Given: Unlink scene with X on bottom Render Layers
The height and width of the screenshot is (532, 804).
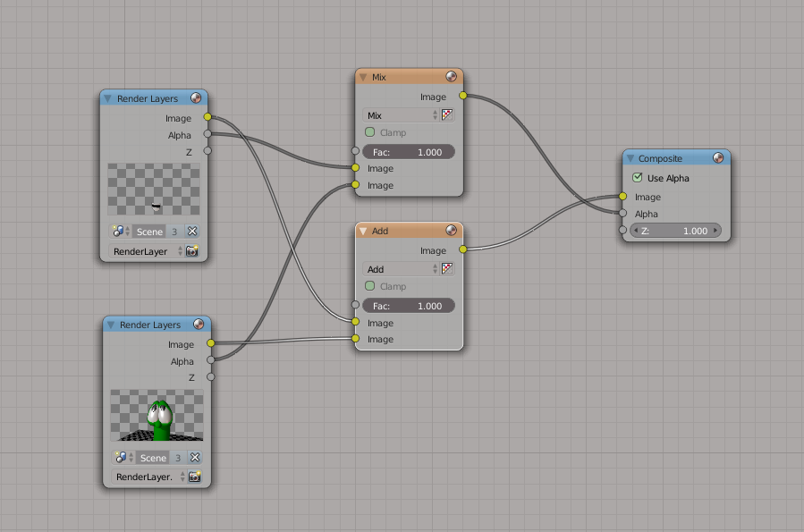Looking at the screenshot, I should (195, 457).
